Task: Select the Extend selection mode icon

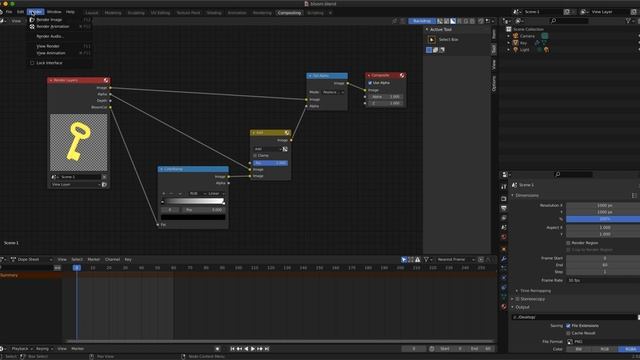Action: [436, 50]
